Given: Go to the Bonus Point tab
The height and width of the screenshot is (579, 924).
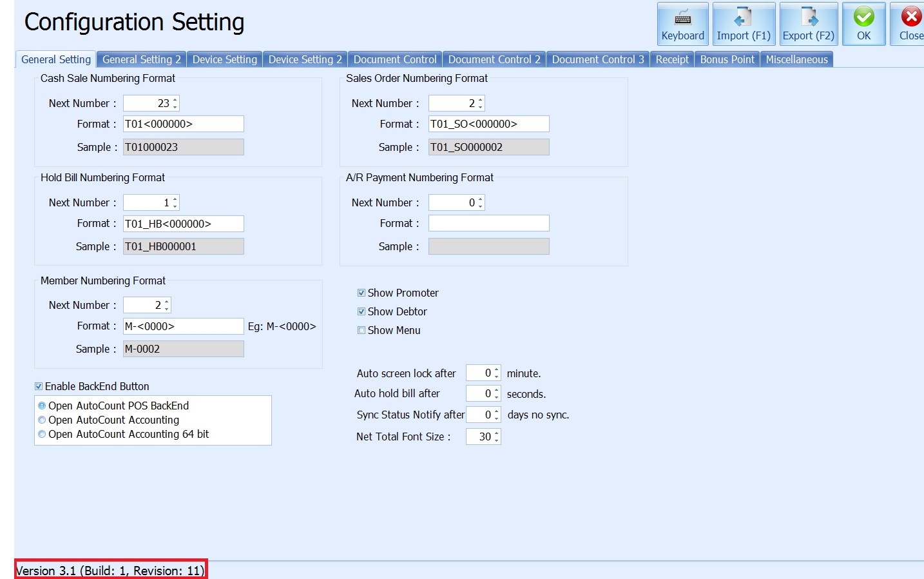Looking at the screenshot, I should coord(727,59).
